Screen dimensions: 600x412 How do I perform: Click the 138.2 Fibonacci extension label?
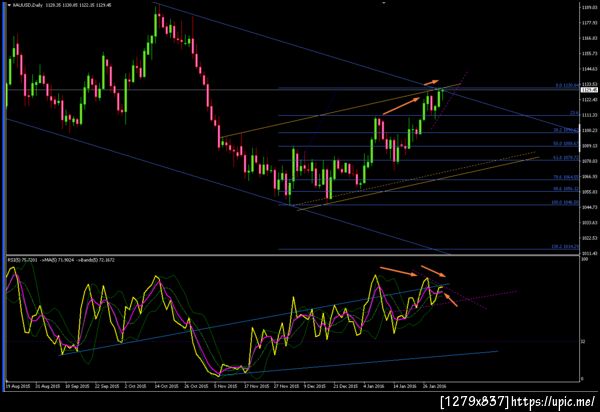(x=565, y=247)
